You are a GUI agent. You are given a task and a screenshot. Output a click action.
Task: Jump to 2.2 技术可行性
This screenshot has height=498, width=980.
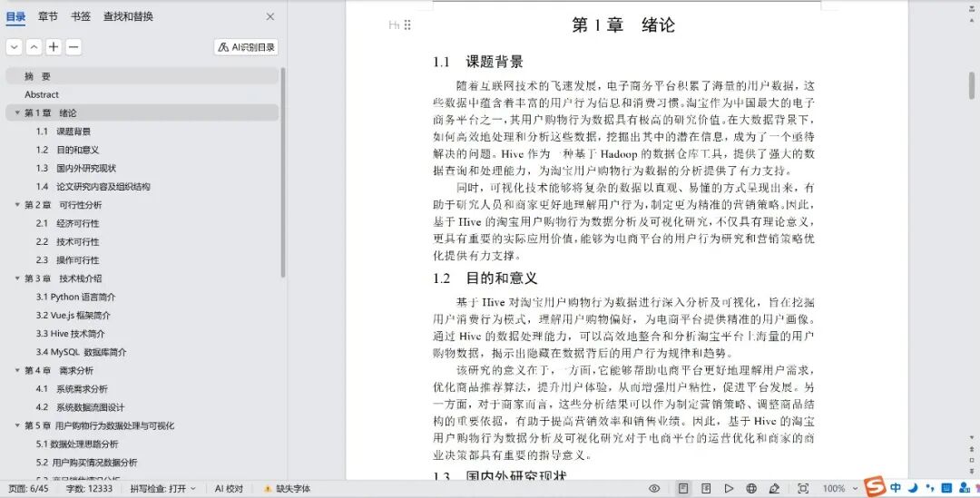(67, 242)
